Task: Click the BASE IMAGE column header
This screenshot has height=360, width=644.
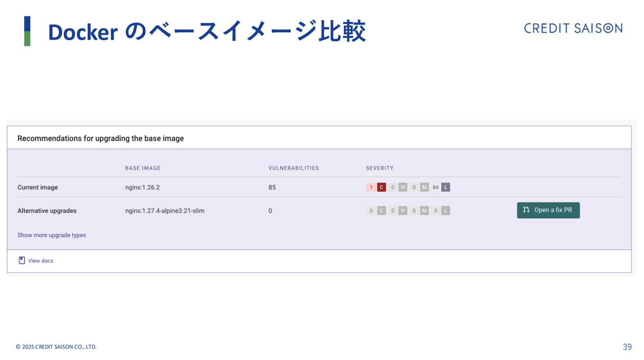Action: (x=143, y=168)
